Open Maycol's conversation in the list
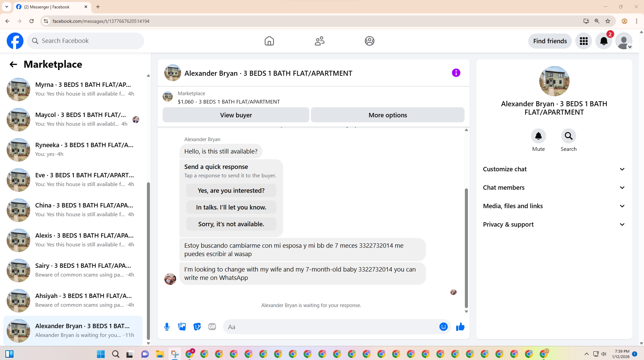 pyautogui.click(x=73, y=119)
